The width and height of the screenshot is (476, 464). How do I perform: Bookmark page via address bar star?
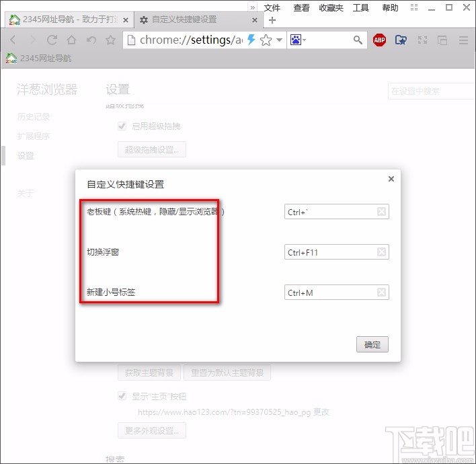pos(266,40)
